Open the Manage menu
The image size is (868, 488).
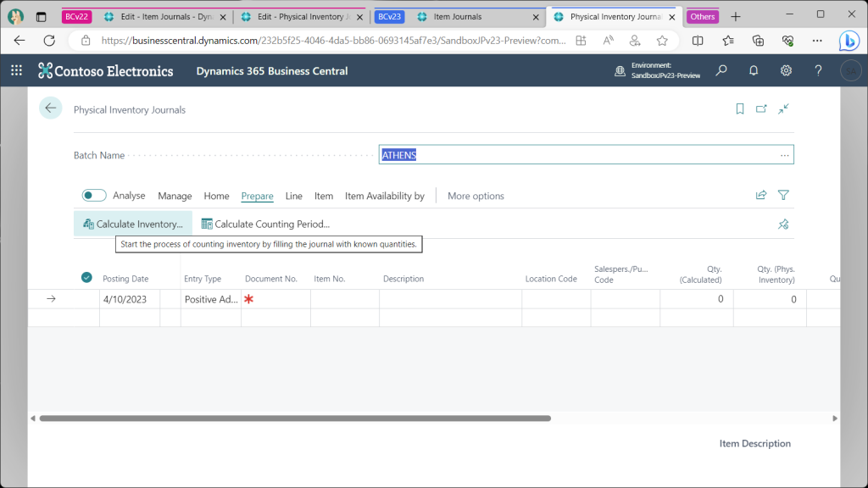[x=175, y=196]
